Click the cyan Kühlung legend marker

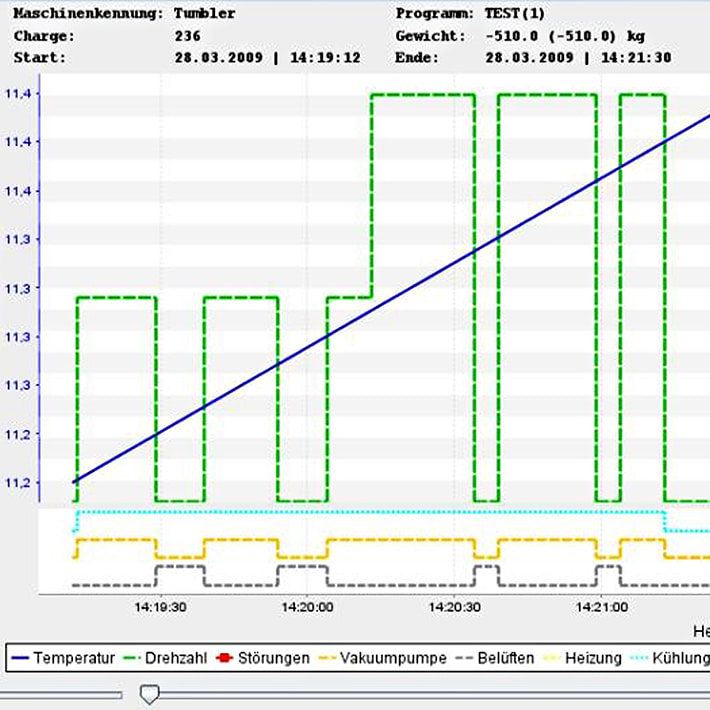(640, 658)
